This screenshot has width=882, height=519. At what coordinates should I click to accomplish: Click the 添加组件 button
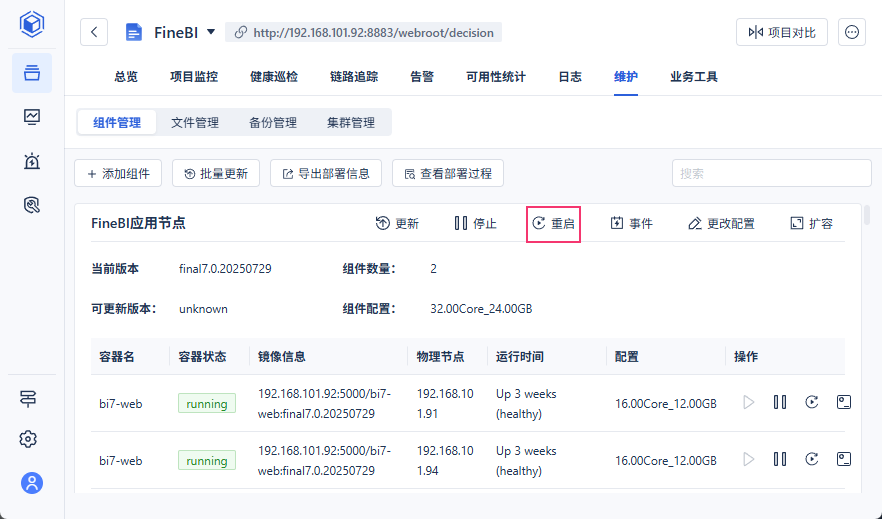118,173
